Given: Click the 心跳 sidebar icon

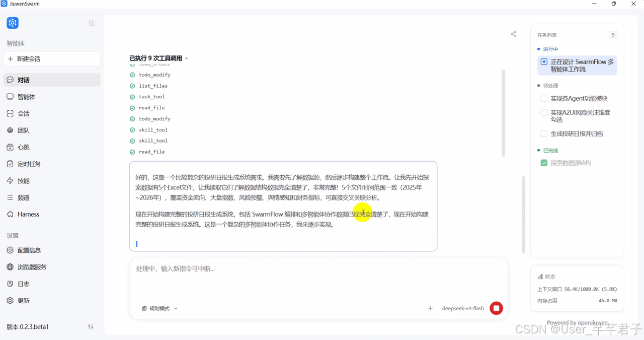Looking at the screenshot, I should pyautogui.click(x=10, y=147).
